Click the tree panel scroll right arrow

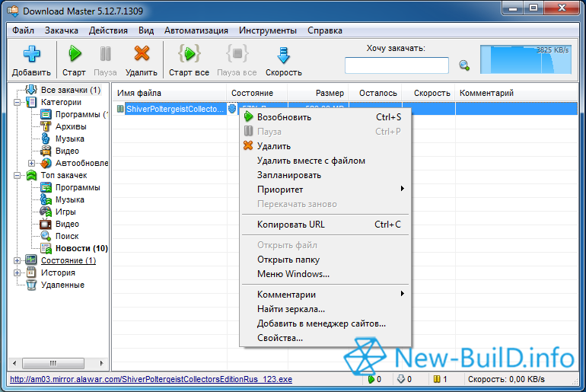click(101, 363)
